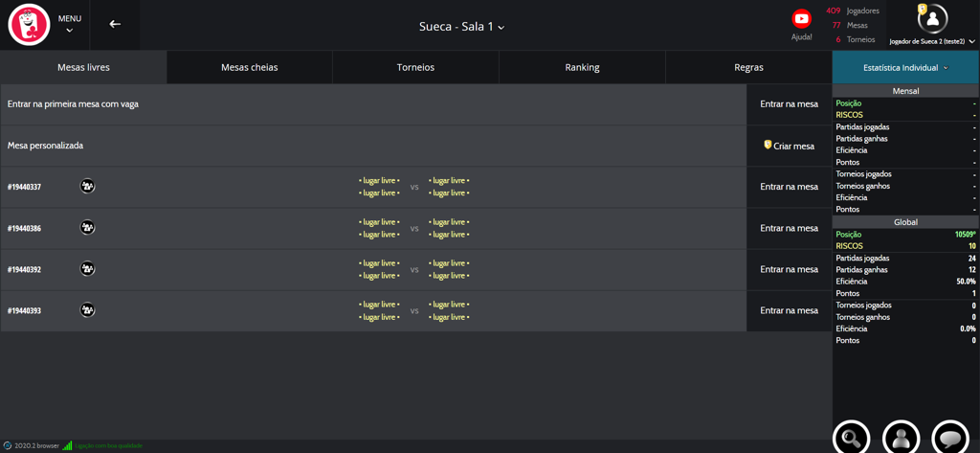This screenshot has width=980, height=453.
Task: Click Criar mesa button
Action: coord(789,146)
